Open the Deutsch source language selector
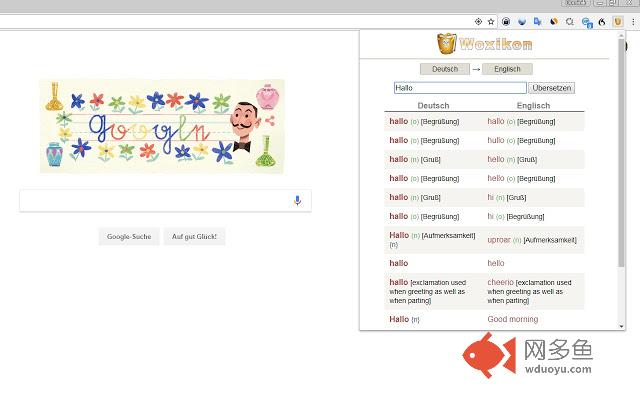 tap(445, 69)
